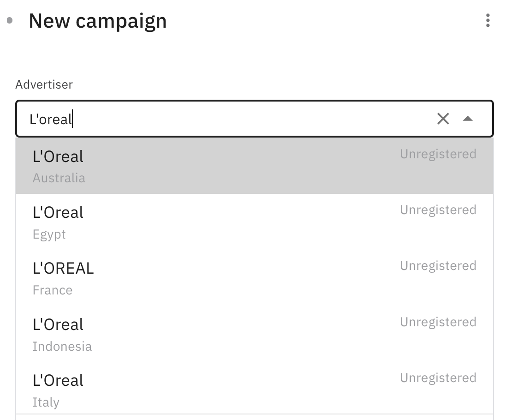
Task: Click the Australia subtitle under L'Oreal
Action: (59, 178)
